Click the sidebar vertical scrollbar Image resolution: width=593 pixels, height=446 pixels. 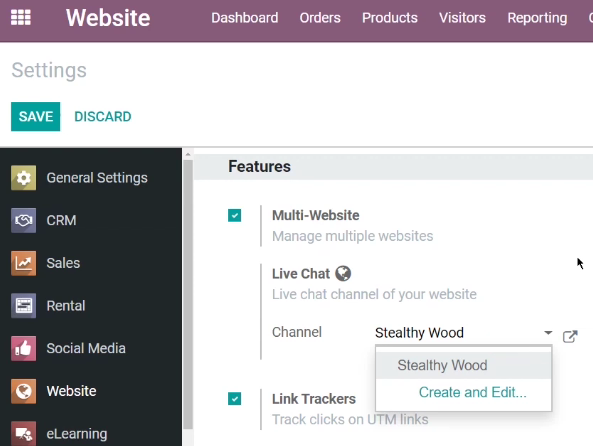point(188,295)
